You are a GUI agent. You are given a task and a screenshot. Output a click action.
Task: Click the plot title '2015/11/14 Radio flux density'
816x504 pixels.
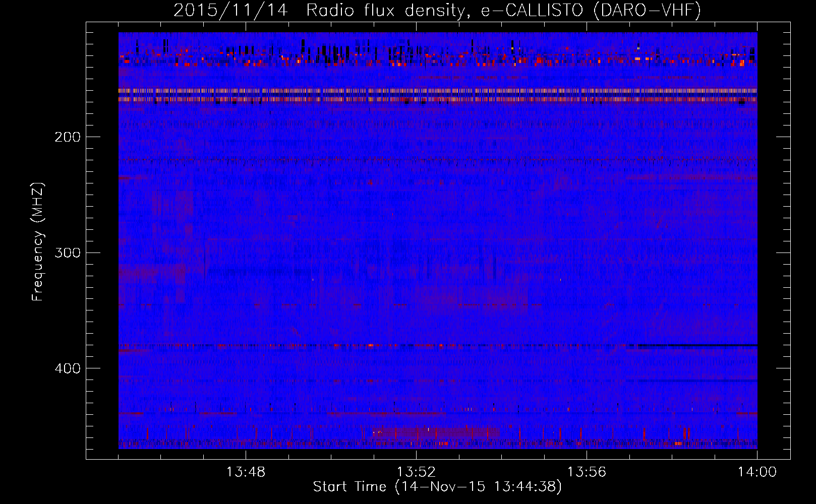click(x=437, y=10)
